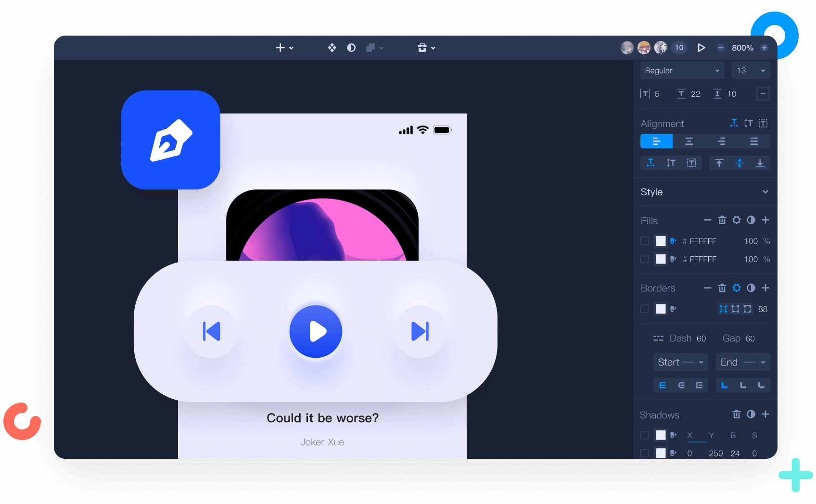Screen dimensions: 816x504
Task: Open the insert plus menu in toolbar
Action: click(284, 48)
